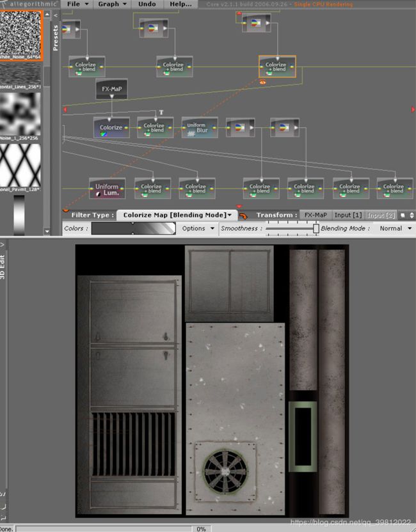The image size is (416, 532).
Task: Click the red arrow at bottom of graph
Action: click(x=239, y=207)
